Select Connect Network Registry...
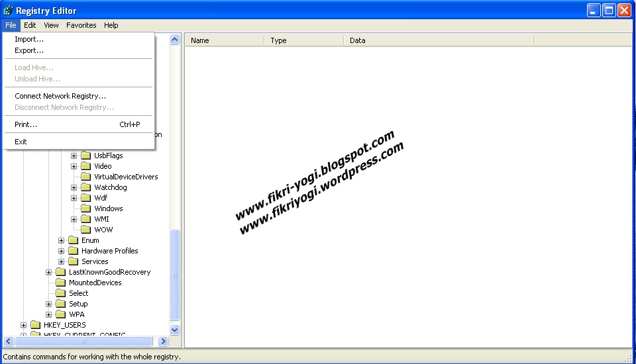Screen dimensions: 636x364 pos(78,96)
